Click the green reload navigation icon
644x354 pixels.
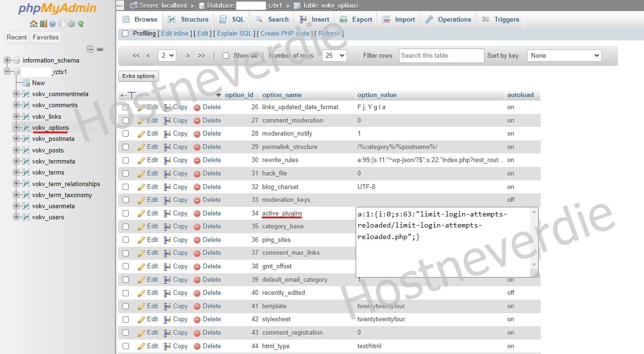click(81, 24)
